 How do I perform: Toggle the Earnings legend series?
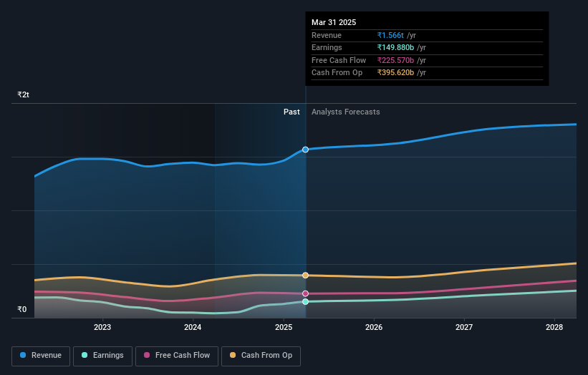pyautogui.click(x=102, y=356)
